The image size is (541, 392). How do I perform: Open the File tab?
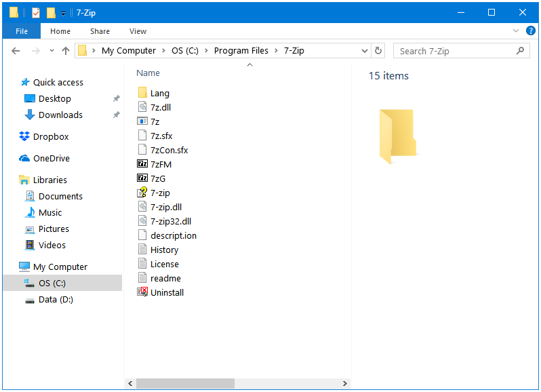click(x=22, y=31)
